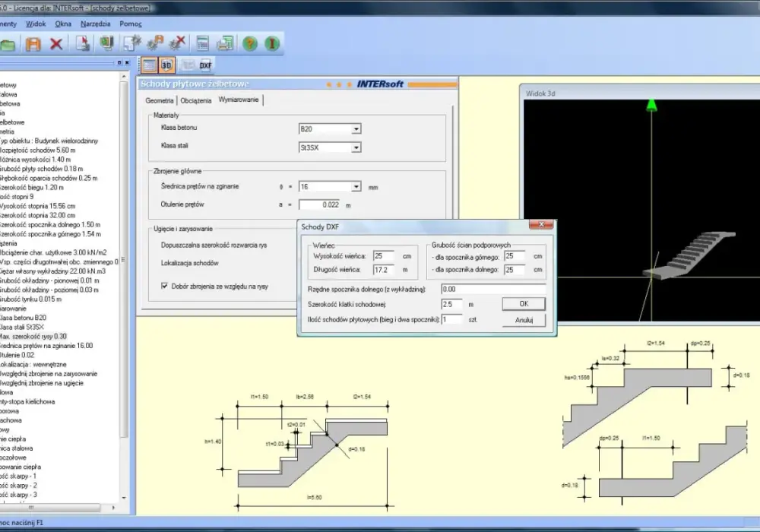The height and width of the screenshot is (532, 760).
Task: Select the Wymiarowanie tab
Action: [x=239, y=100]
